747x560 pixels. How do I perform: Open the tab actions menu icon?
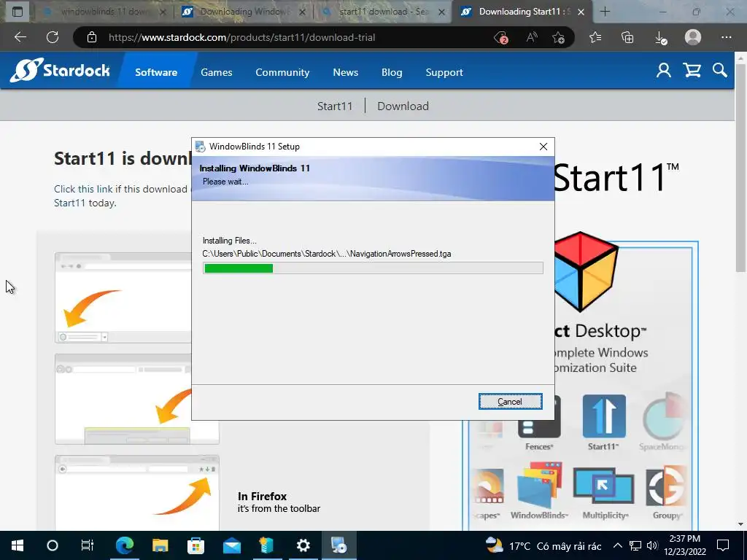(x=18, y=12)
